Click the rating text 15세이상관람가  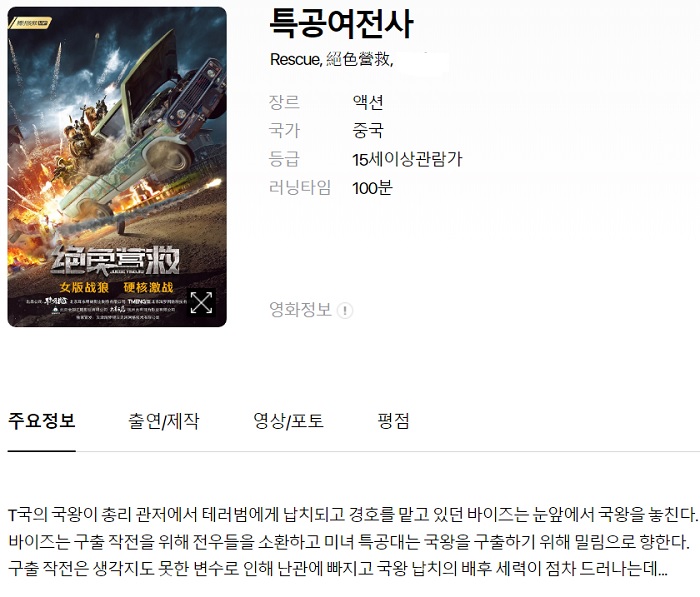407,159
